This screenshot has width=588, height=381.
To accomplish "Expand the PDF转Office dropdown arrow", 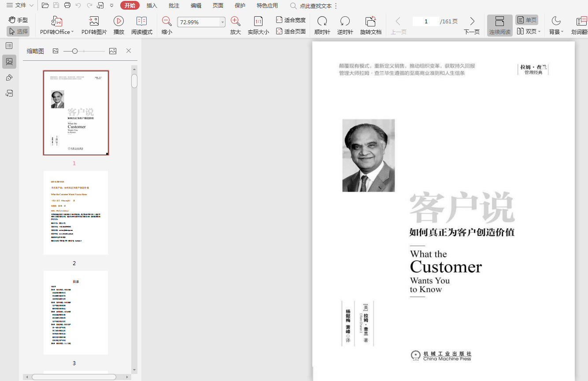I will [x=72, y=32].
